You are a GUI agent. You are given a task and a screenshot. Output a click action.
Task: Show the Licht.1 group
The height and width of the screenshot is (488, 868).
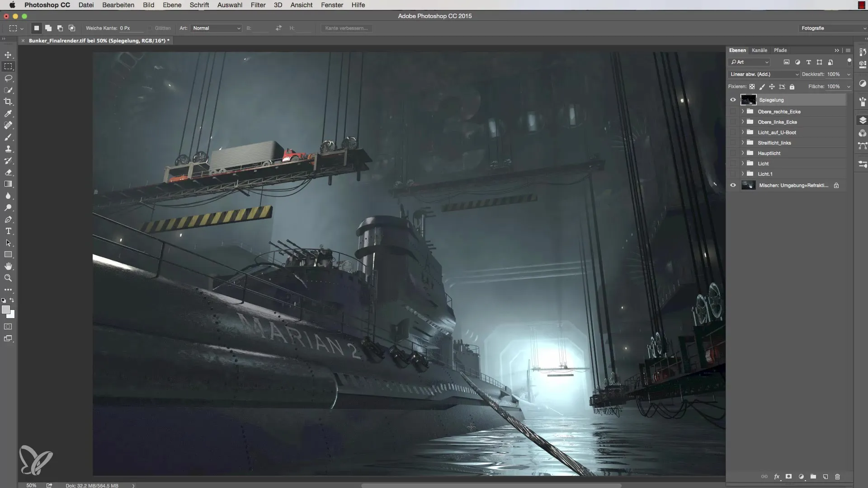(x=733, y=174)
